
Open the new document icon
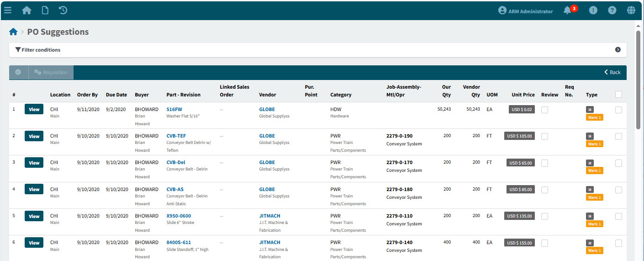[x=45, y=10]
